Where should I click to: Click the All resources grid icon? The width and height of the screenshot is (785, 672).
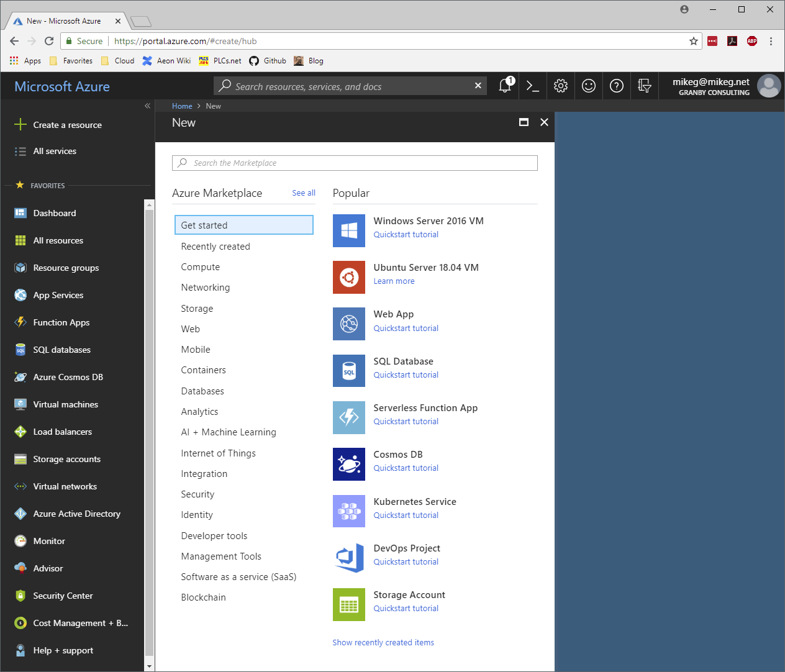point(20,240)
